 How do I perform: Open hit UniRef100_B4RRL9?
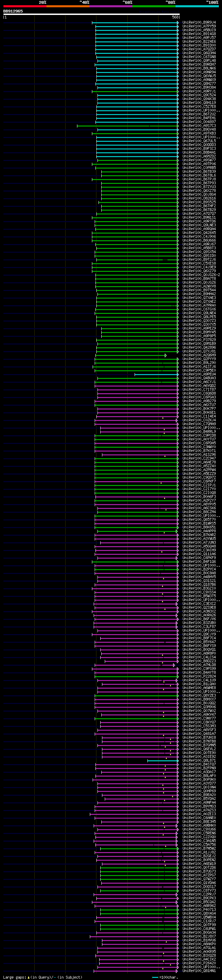(199, 431)
